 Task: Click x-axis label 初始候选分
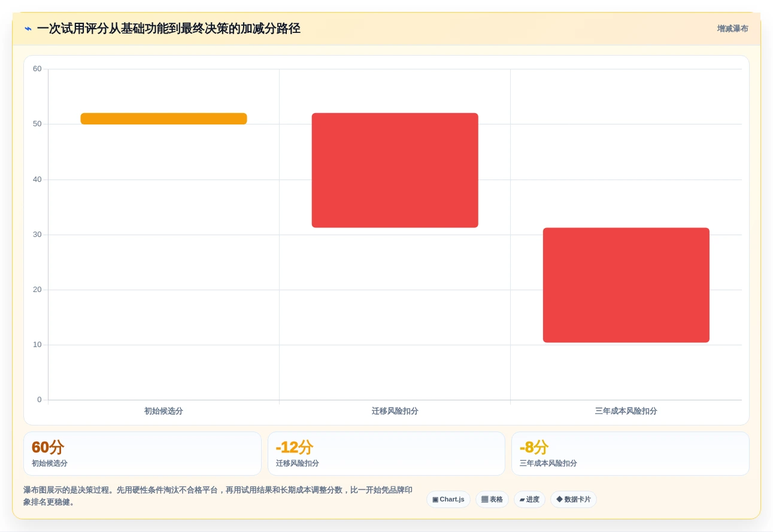pos(163,411)
